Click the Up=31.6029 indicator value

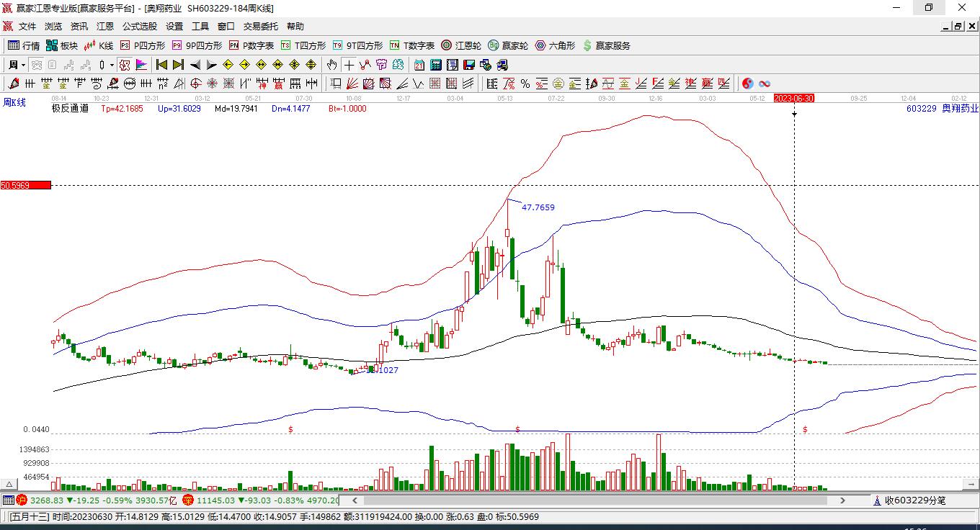click(179, 109)
